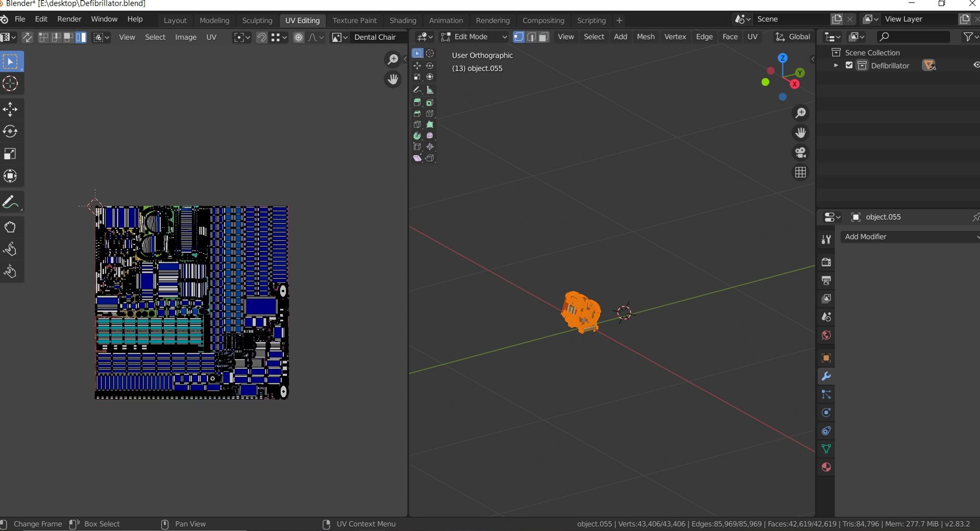Click the blue Z axis on navigation gizmo
The image size is (980, 531).
pyautogui.click(x=782, y=58)
